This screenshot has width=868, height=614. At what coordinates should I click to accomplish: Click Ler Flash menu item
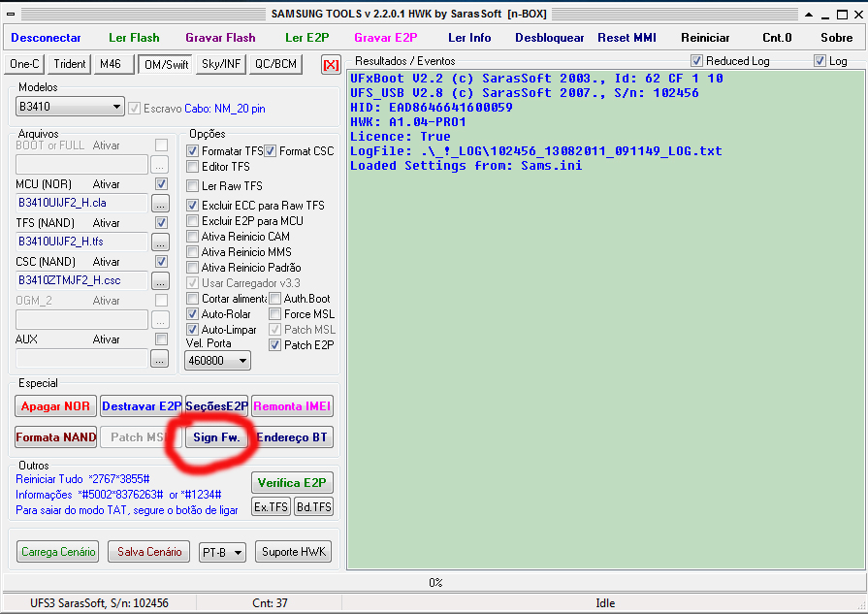(134, 38)
